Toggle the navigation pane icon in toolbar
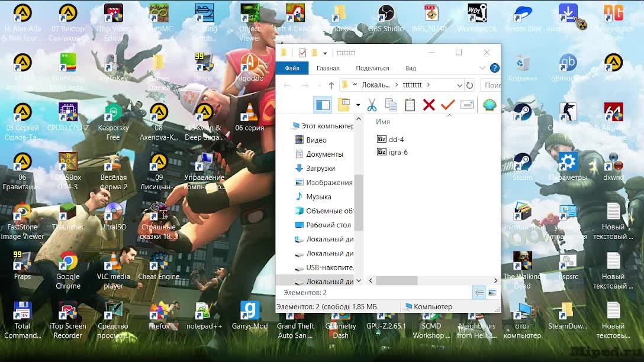Screen dimensions: 644x362 tap(323, 105)
